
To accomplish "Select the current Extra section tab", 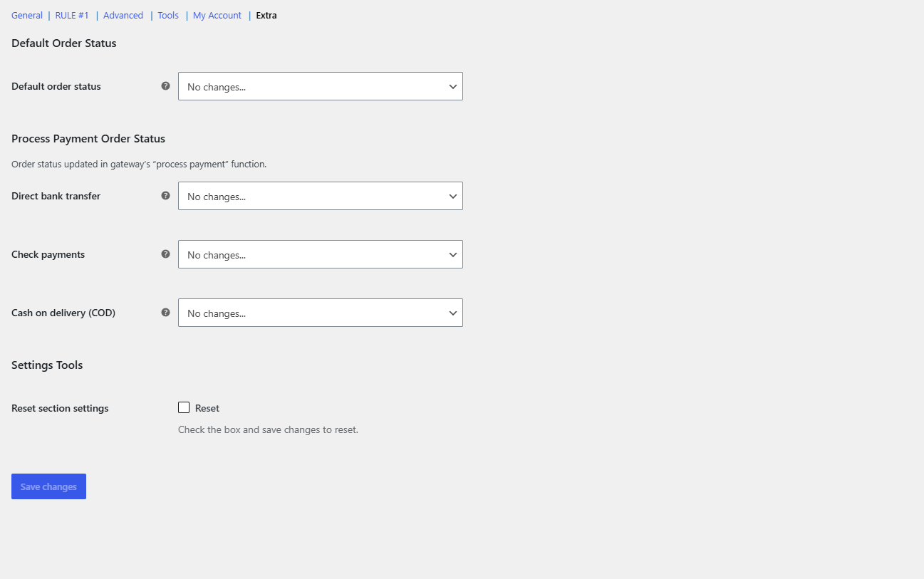I will click(x=266, y=16).
